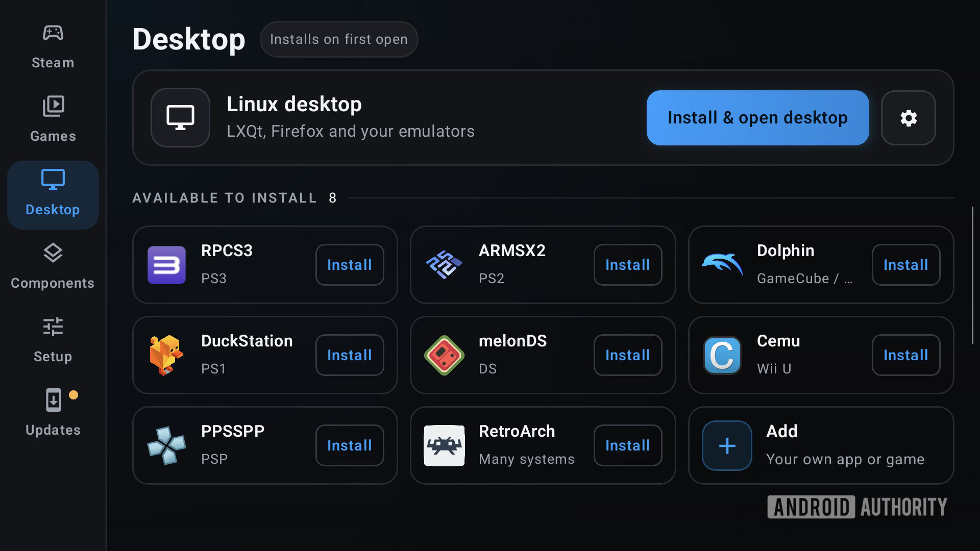Select the Desktop sidebar tab
Image resolution: width=980 pixels, height=551 pixels.
53,195
